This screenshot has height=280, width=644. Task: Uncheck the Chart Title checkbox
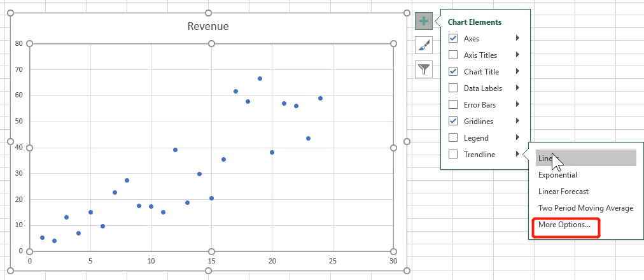click(x=453, y=71)
